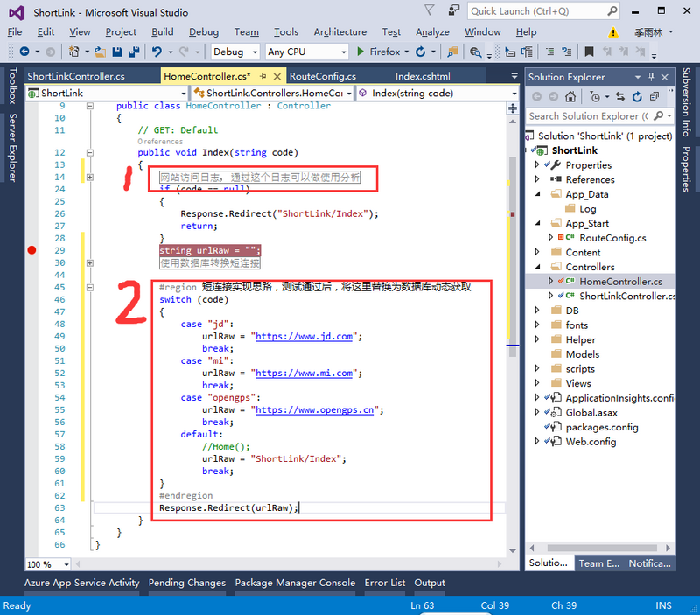
Task: Expand the Web.config node
Action: (x=537, y=441)
